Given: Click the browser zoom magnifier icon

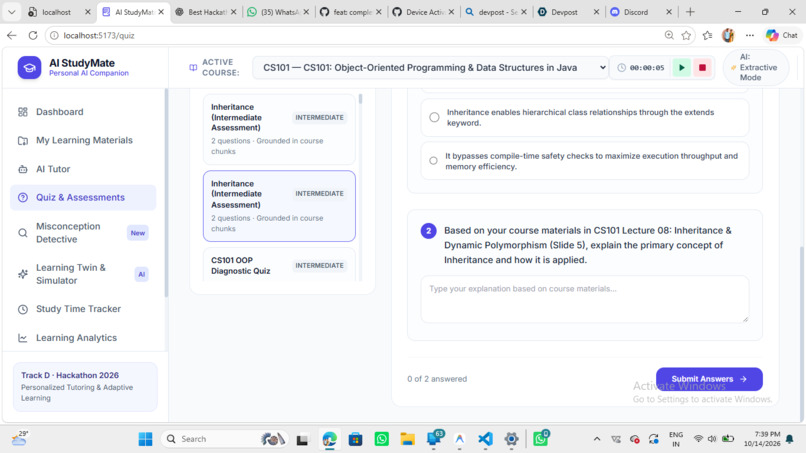Looking at the screenshot, I should (669, 35).
